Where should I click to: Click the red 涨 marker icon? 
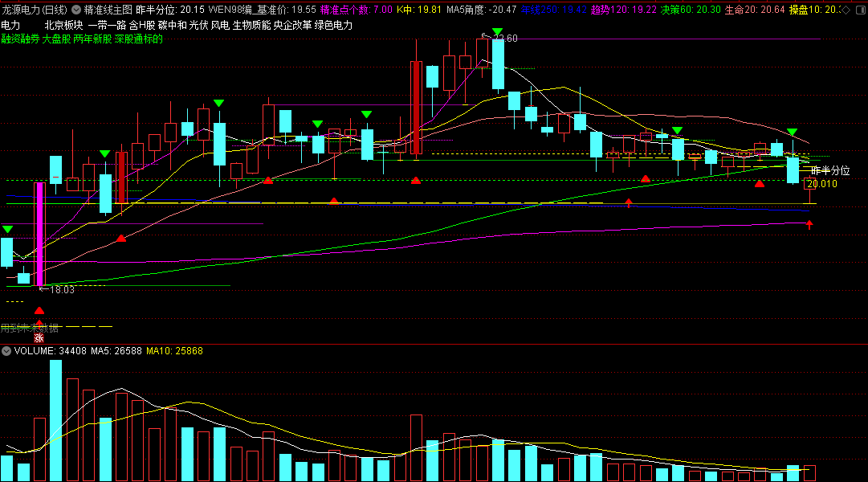pyautogui.click(x=39, y=338)
